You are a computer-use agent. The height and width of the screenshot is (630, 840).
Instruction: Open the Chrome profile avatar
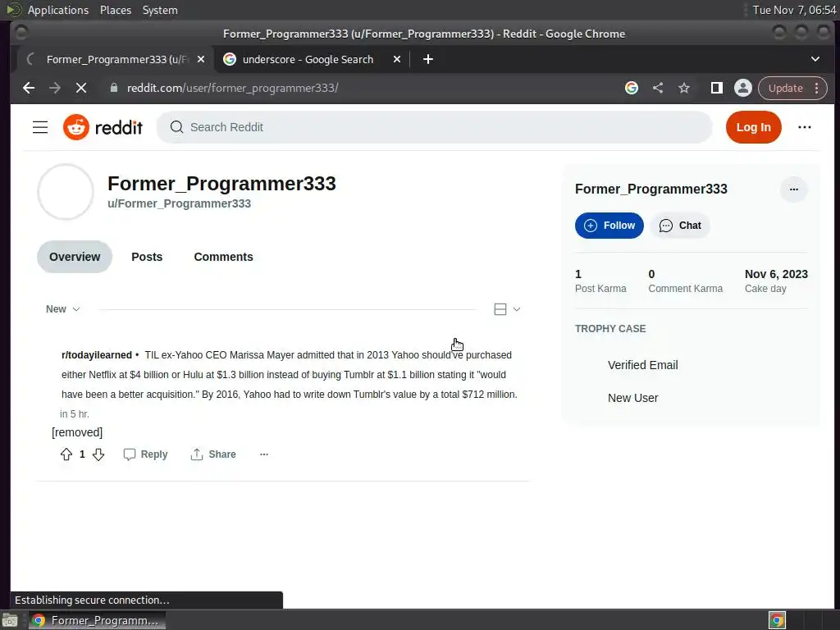[743, 88]
